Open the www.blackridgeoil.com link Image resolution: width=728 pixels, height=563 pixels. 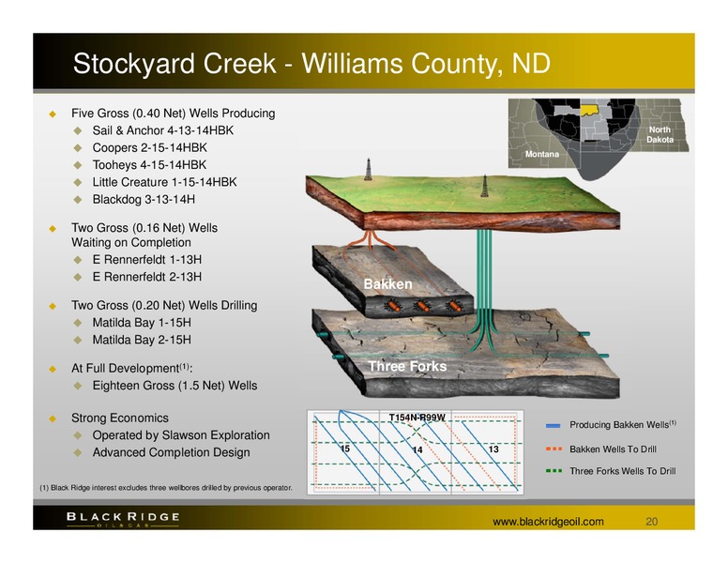pyautogui.click(x=548, y=522)
